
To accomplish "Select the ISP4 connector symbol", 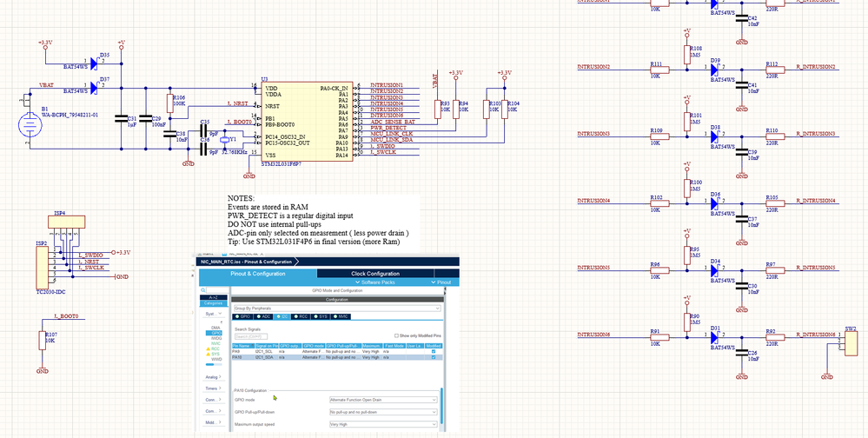I will pos(66,222).
